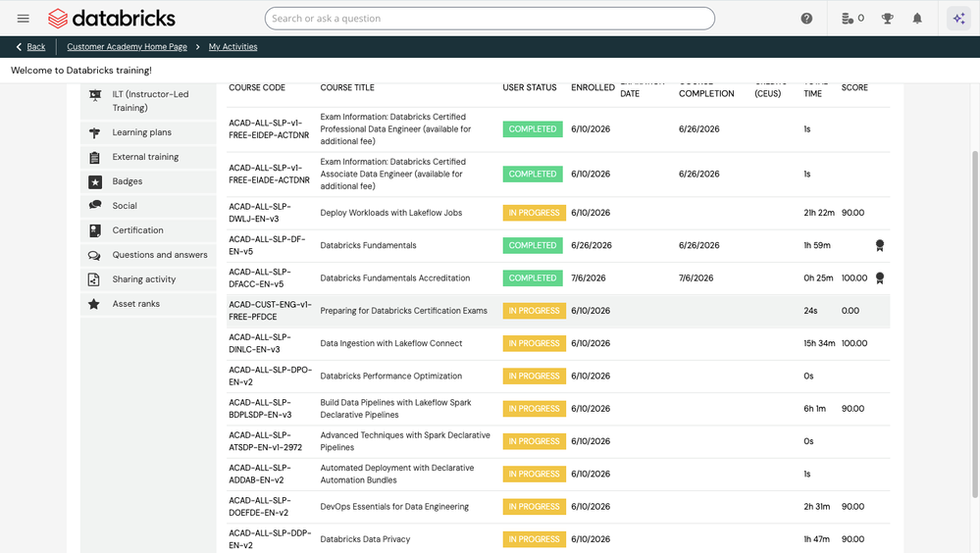The image size is (980, 553).
Task: Open DevOps Essentials for Data Engineering course
Action: (394, 507)
